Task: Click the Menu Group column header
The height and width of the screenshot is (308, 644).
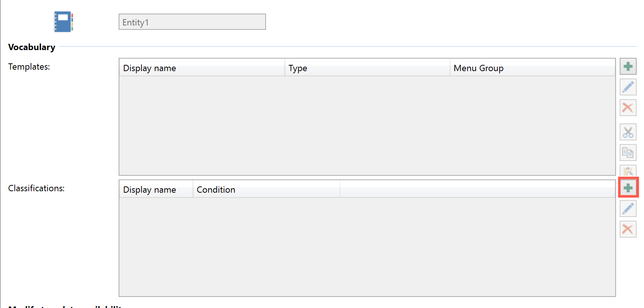Action: click(x=532, y=68)
